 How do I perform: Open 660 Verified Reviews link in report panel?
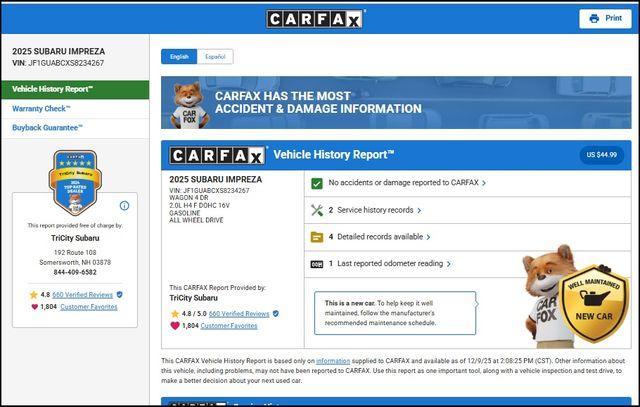click(x=239, y=314)
